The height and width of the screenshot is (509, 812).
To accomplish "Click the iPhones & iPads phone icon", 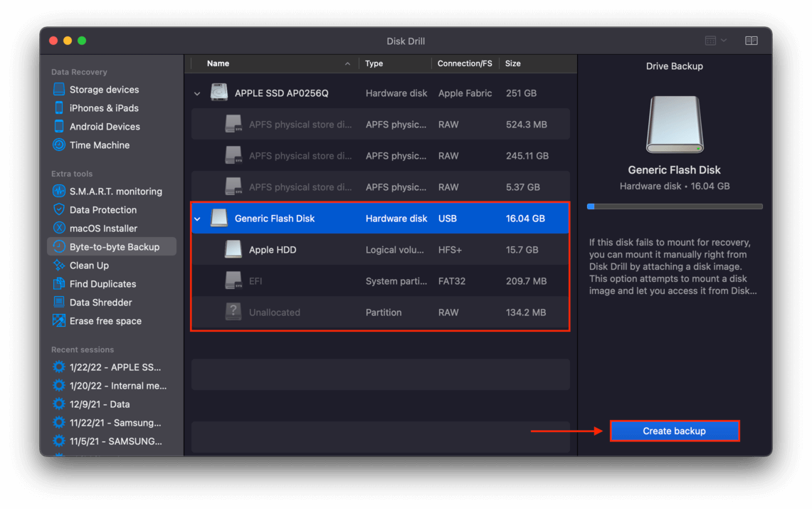I will coord(59,107).
